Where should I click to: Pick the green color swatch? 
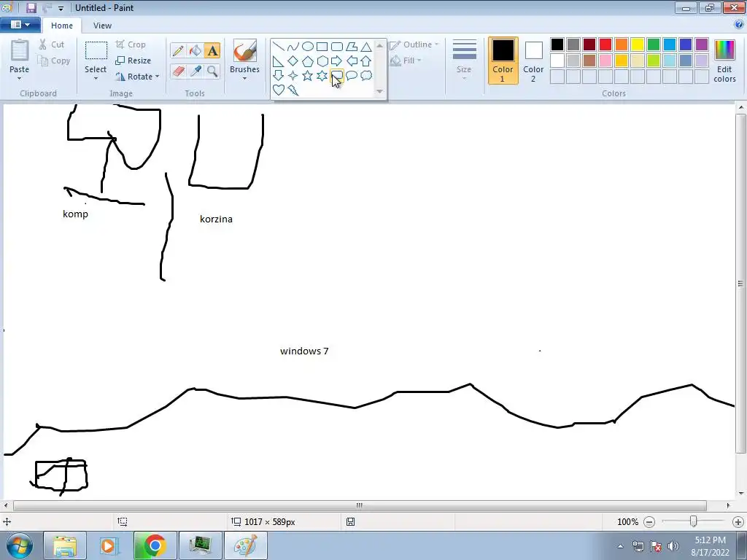coord(654,44)
